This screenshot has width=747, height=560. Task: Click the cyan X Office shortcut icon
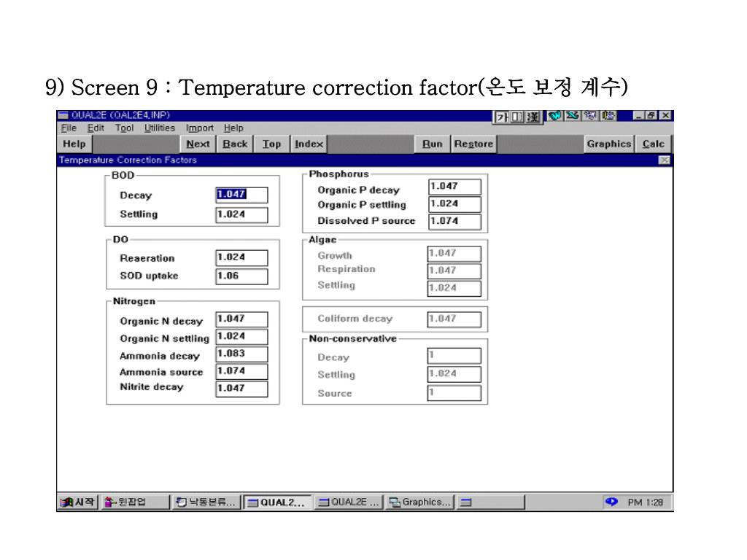point(573,115)
